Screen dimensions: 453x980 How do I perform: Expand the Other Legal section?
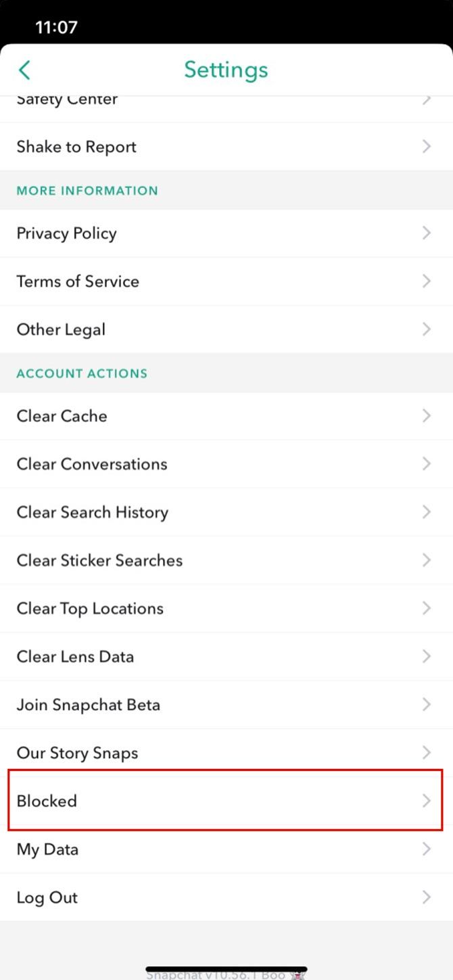(226, 329)
